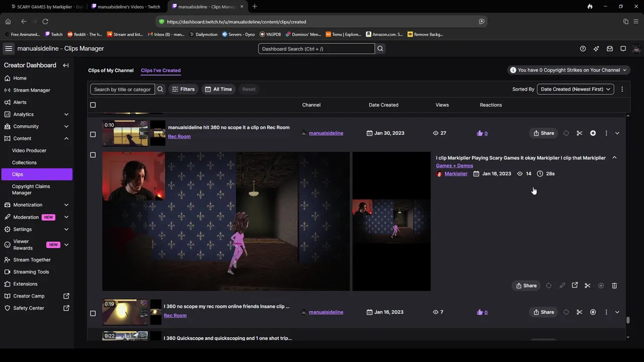Click the browser home icon
Screen dimensions: 644x362
coord(8,22)
